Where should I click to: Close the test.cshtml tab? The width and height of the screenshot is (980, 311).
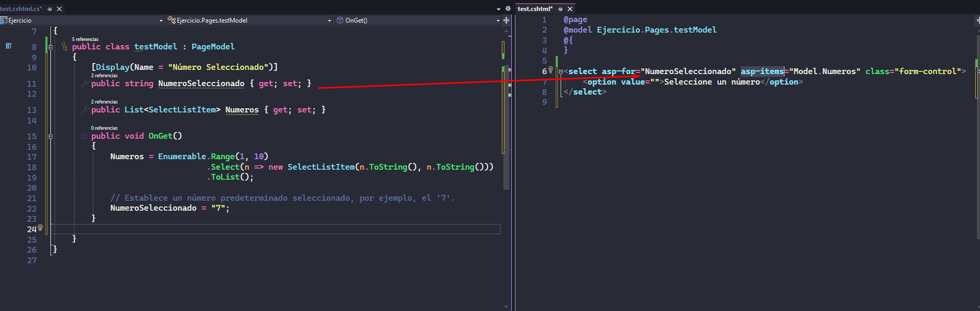pyautogui.click(x=570, y=9)
